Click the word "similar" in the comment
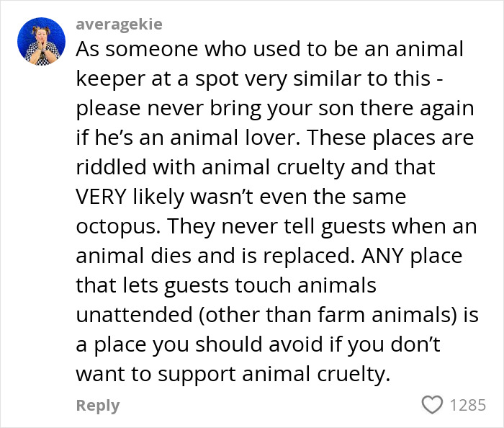This screenshot has height=428, width=504. 325,79
